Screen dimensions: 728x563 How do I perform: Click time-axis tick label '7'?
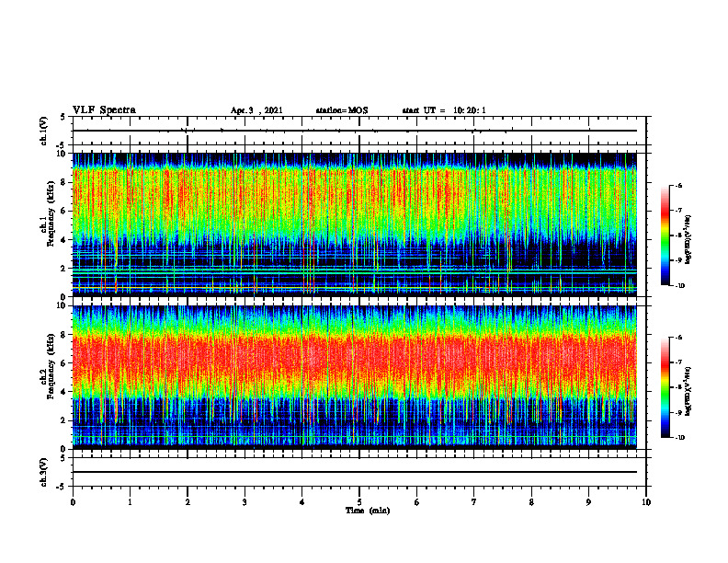(474, 502)
